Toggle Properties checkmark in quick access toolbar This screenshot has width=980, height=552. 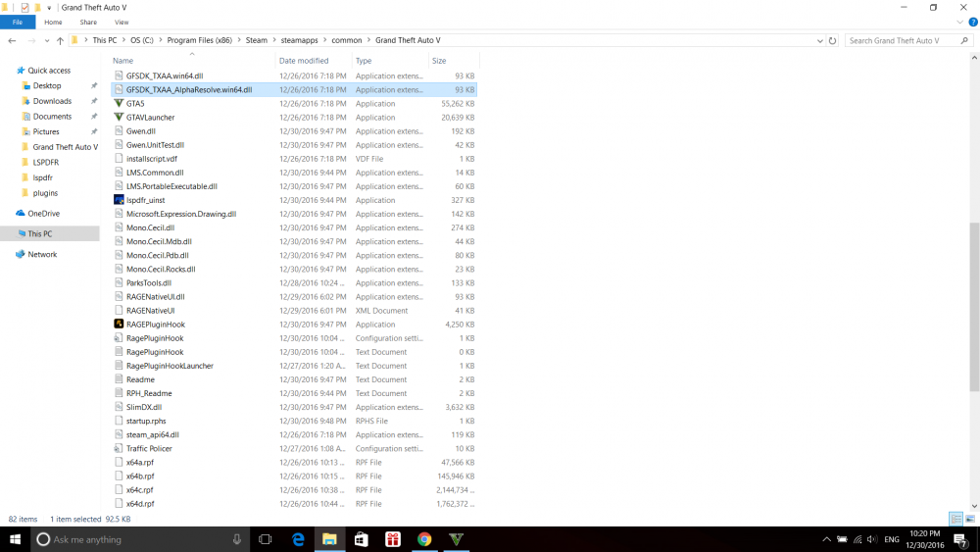point(24,8)
